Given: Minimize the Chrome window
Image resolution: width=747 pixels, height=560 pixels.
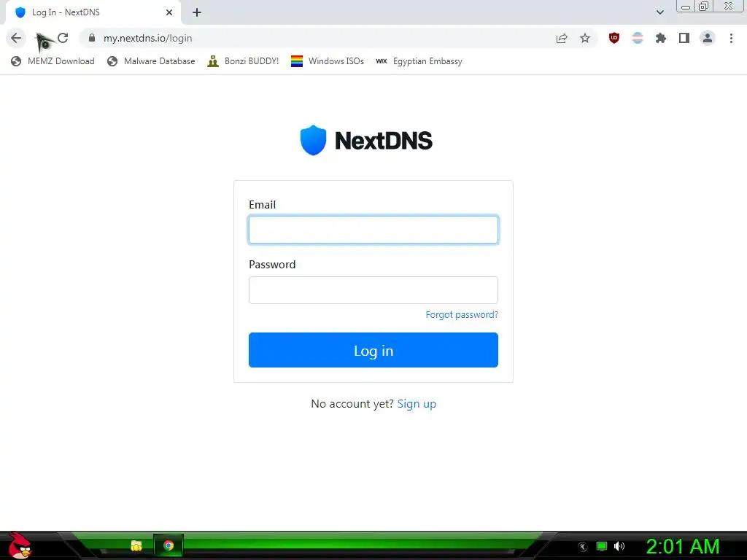Looking at the screenshot, I should click(x=686, y=6).
